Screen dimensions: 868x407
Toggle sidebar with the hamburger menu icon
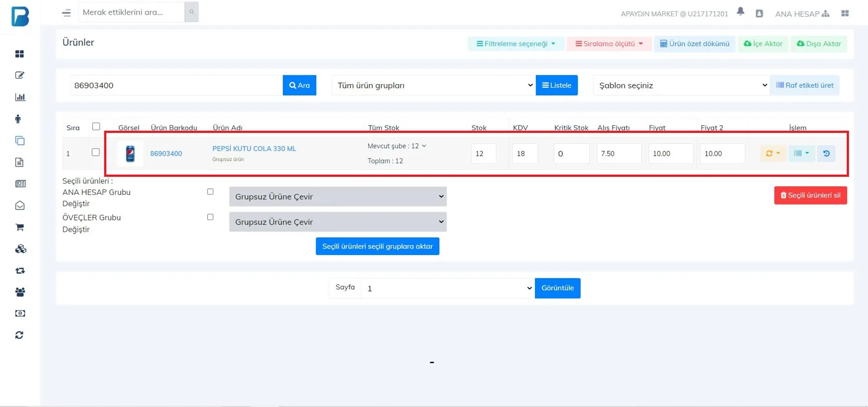[x=66, y=12]
